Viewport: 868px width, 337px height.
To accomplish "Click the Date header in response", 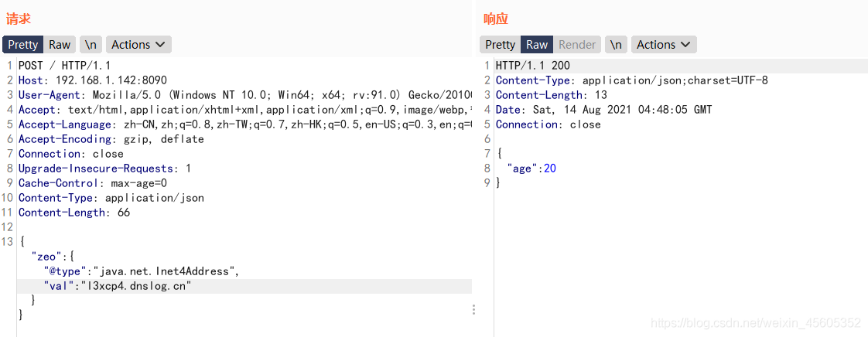I will pos(604,110).
